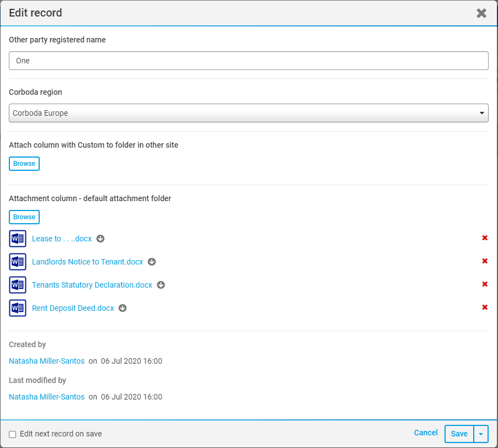Expand the Save button options arrow
The image size is (498, 448).
(x=481, y=434)
